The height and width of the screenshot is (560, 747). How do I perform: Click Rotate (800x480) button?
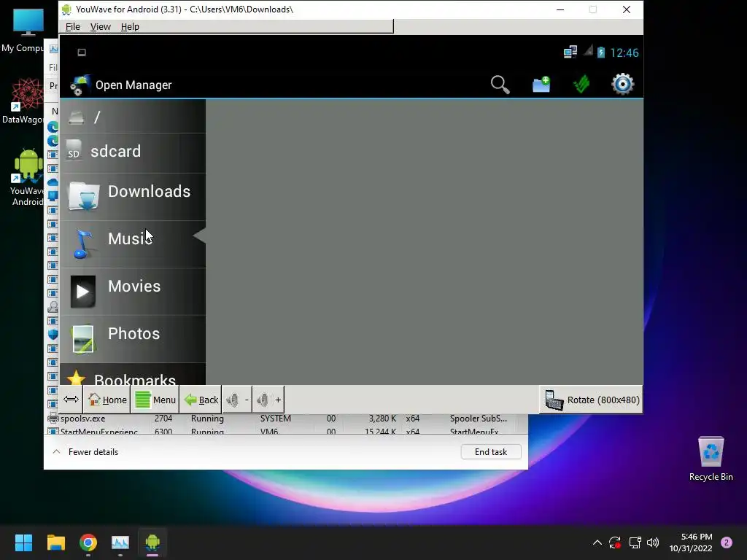[591, 400]
